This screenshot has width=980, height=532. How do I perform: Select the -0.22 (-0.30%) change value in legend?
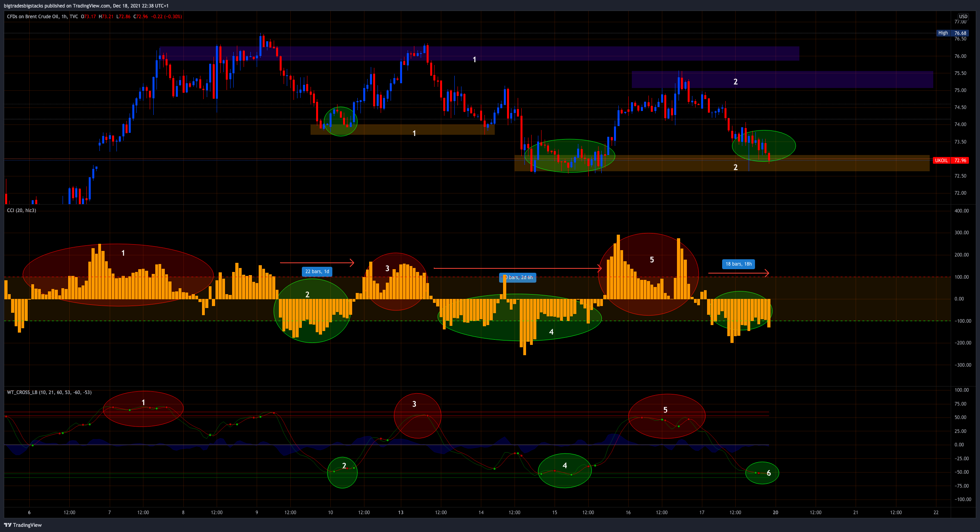pos(166,17)
